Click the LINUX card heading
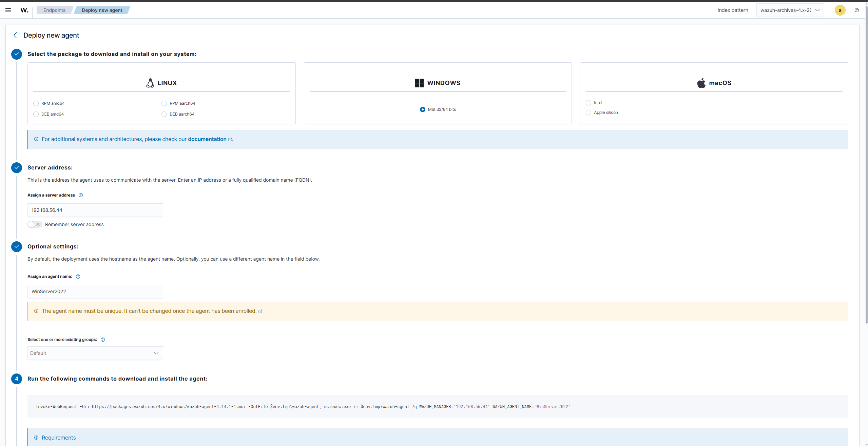 [167, 83]
